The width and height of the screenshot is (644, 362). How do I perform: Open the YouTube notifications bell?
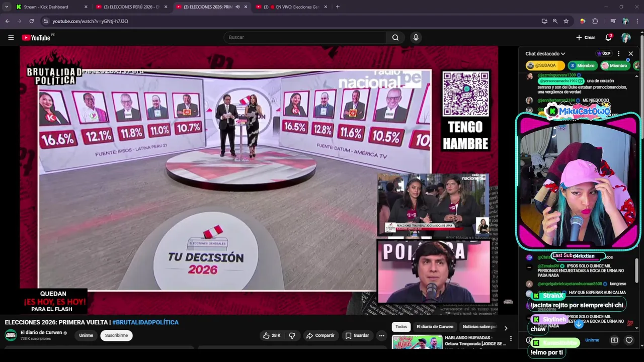tap(608, 38)
